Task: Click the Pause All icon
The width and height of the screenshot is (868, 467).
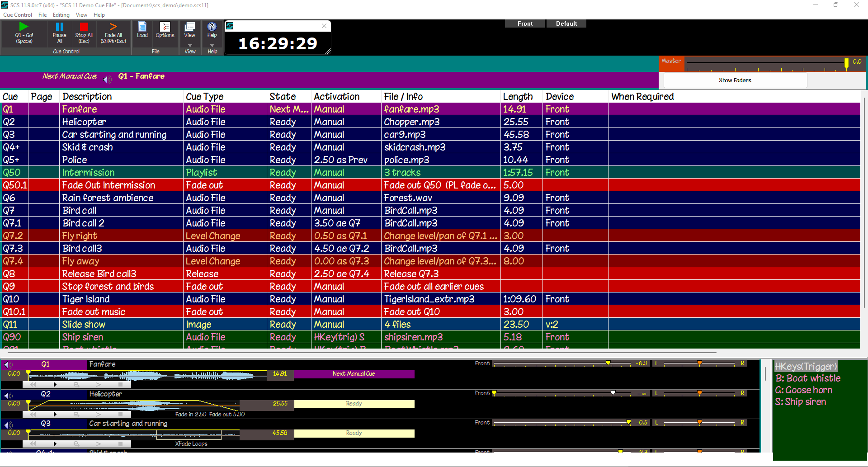Action: pos(59,28)
